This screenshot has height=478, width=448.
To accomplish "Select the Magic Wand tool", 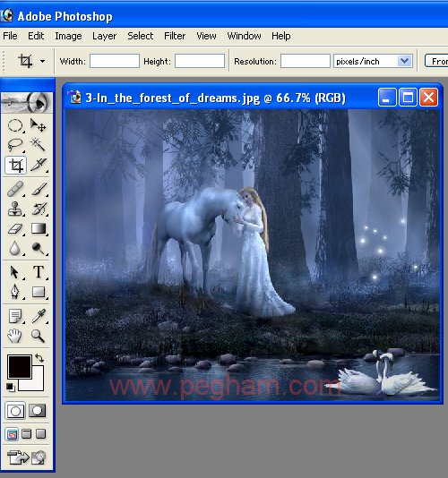I will (x=39, y=144).
